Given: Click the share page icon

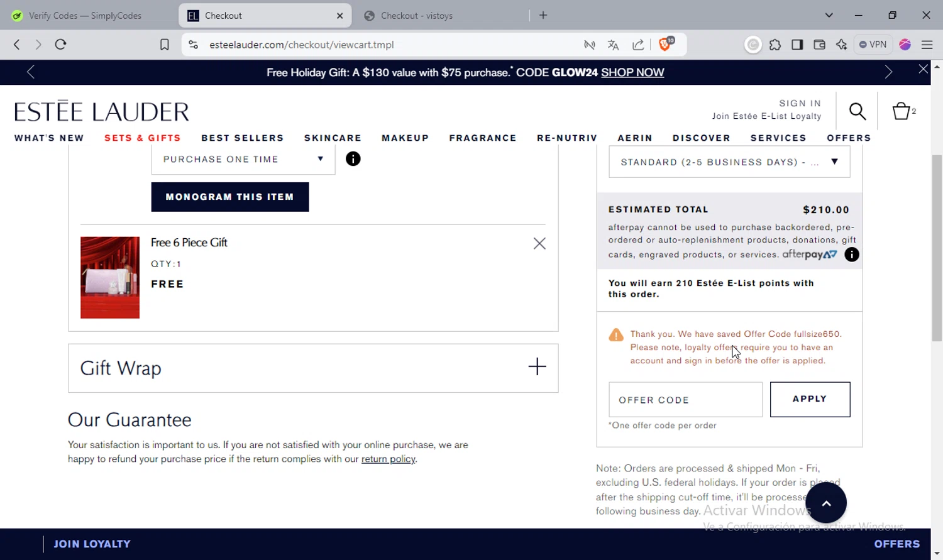Looking at the screenshot, I should (638, 45).
